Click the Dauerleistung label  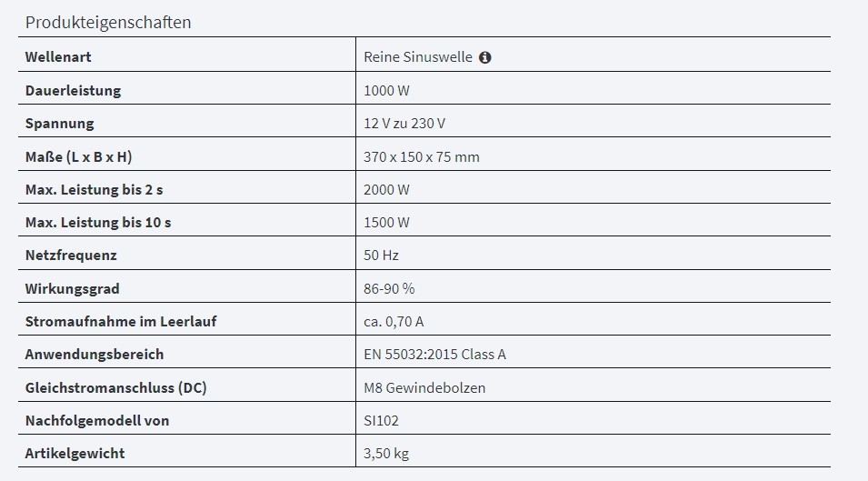click(73, 90)
